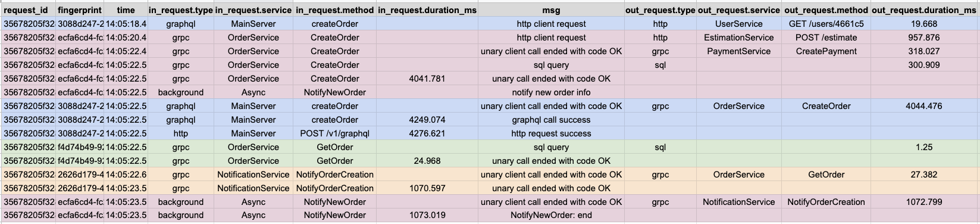Select the sql cell in the 1.25 row

click(x=660, y=147)
